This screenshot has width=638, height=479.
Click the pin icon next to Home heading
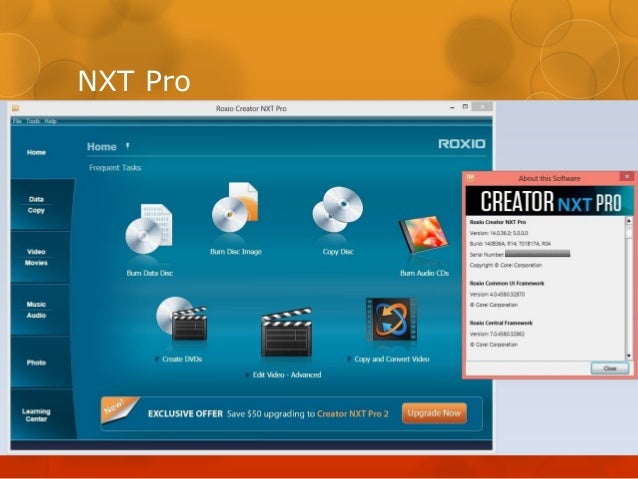tap(127, 146)
